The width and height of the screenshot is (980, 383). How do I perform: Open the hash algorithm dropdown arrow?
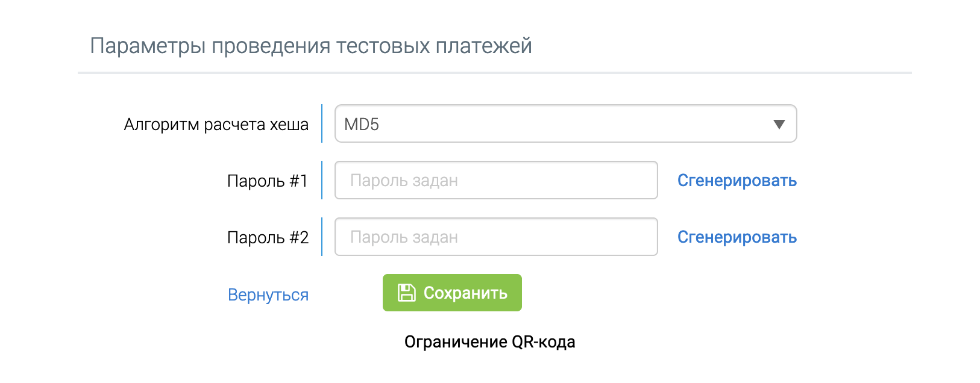779,124
